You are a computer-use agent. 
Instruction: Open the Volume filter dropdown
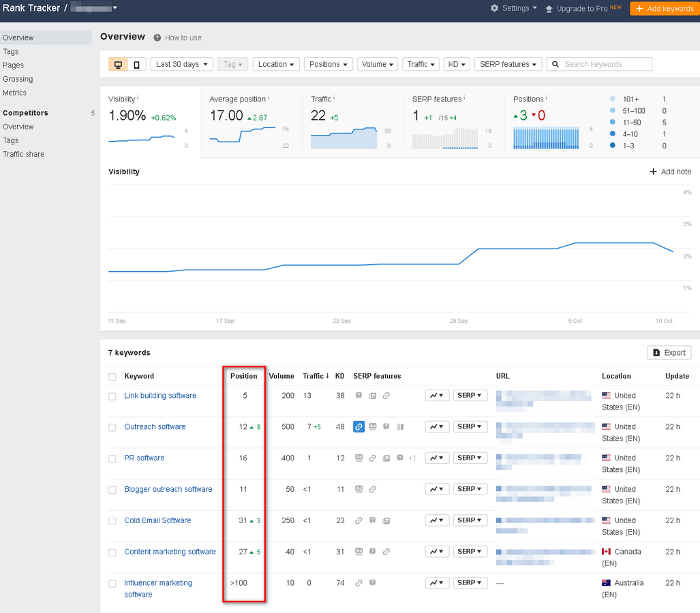coord(377,64)
